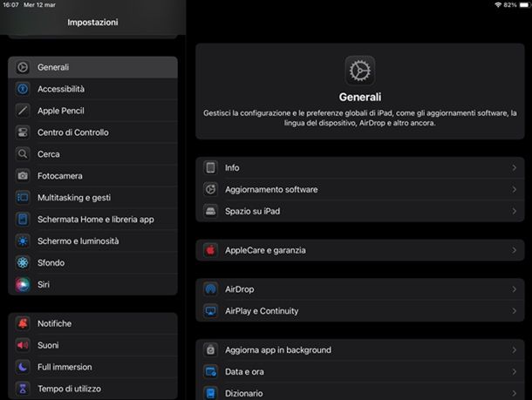
Task: Click the 16:07 clock in status bar
Action: (x=10, y=4)
